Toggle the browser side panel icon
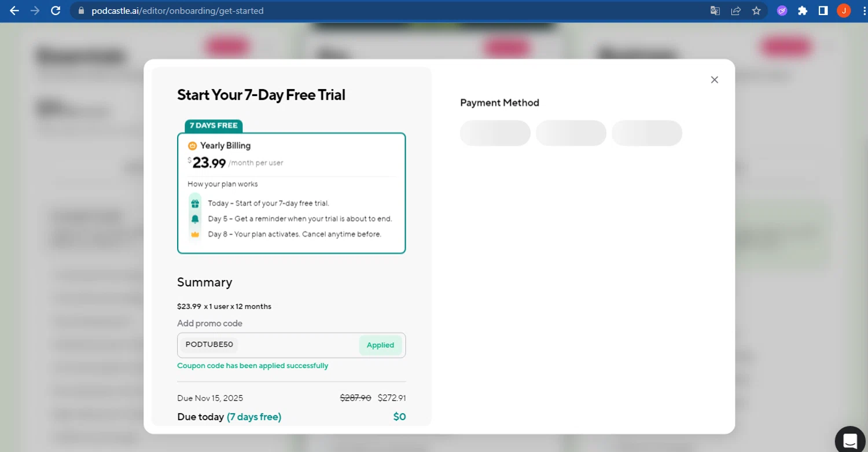The height and width of the screenshot is (452, 868). click(823, 10)
